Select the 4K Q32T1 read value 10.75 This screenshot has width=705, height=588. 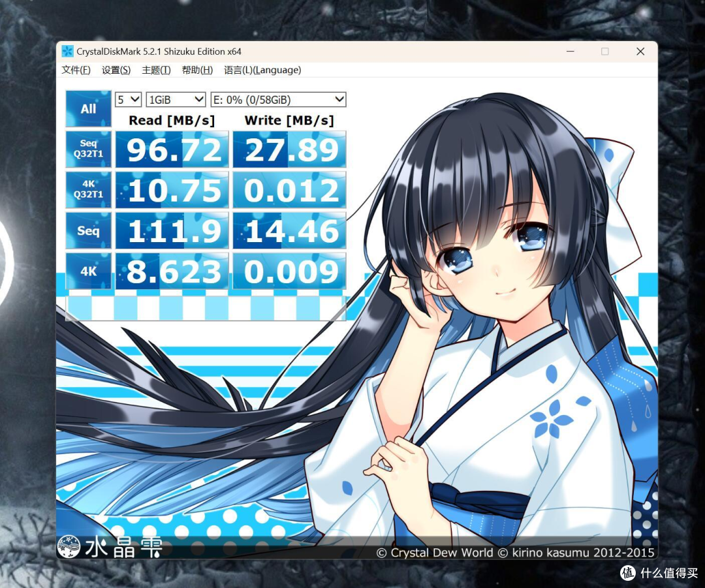[172, 190]
